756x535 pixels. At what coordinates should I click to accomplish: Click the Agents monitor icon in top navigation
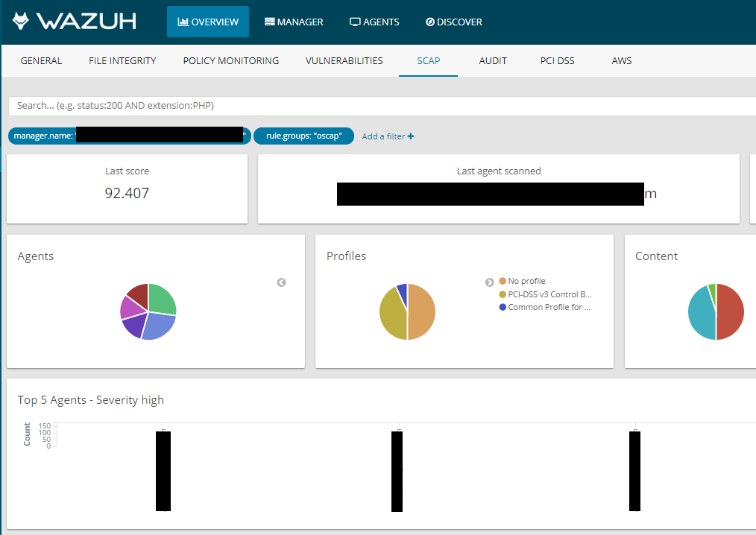tap(354, 22)
